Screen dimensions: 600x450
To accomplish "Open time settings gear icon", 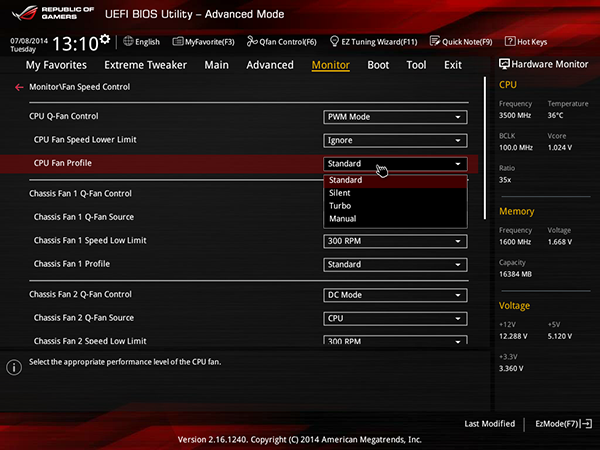I will point(105,39).
